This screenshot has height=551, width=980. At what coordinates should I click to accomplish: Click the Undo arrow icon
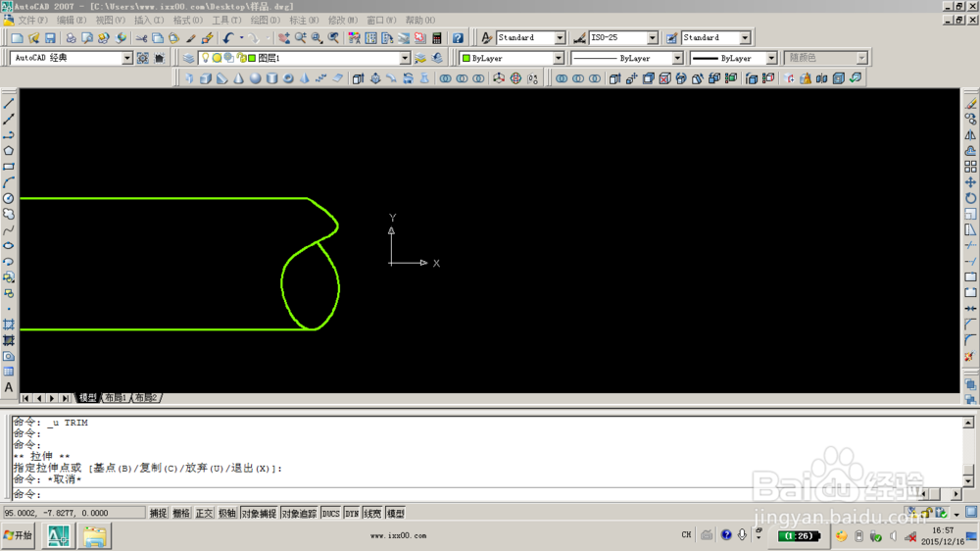[228, 37]
